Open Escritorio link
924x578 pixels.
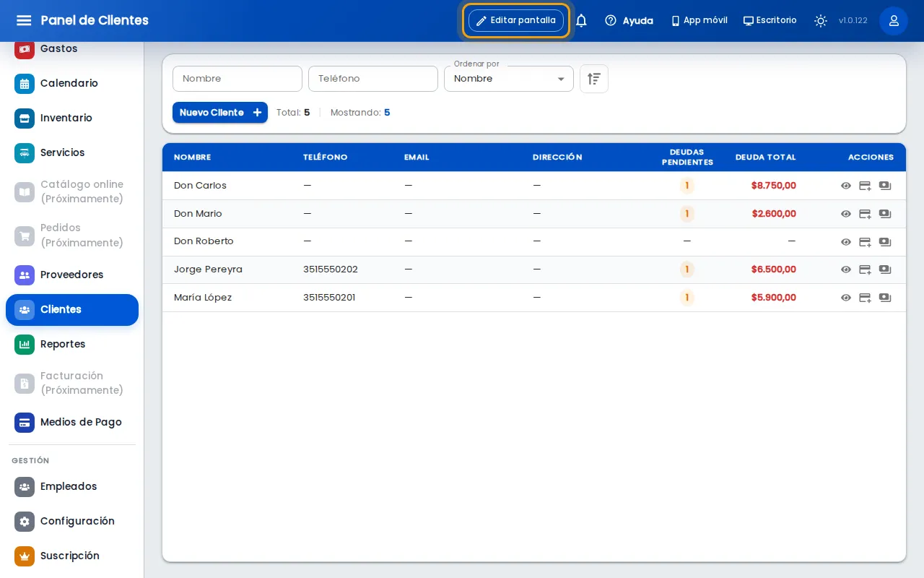[x=770, y=20]
